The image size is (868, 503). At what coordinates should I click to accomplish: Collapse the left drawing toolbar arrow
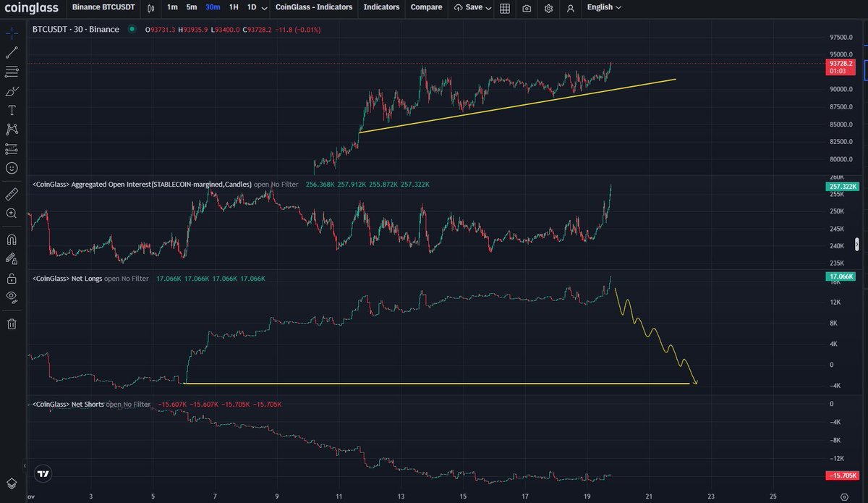[25, 467]
